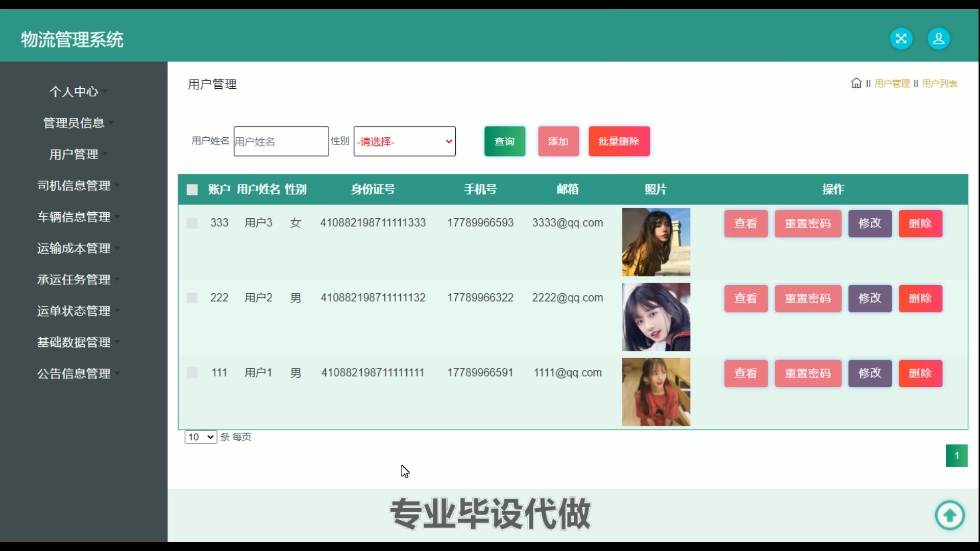Click the 添加 add button
Screen dimensions: 980x551
558,141
